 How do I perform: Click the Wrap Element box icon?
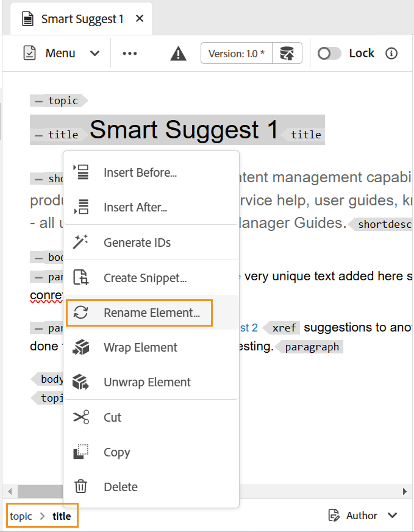point(80,347)
